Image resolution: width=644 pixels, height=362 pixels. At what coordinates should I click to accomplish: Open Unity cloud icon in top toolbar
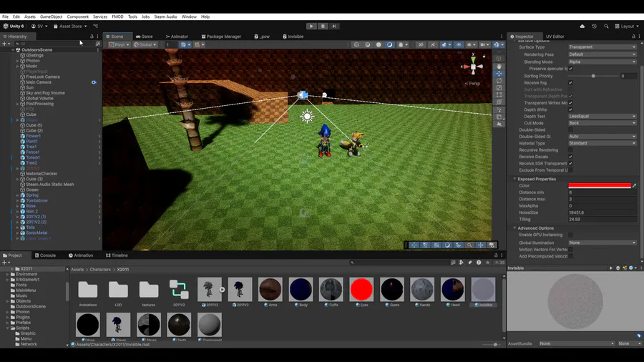582,26
